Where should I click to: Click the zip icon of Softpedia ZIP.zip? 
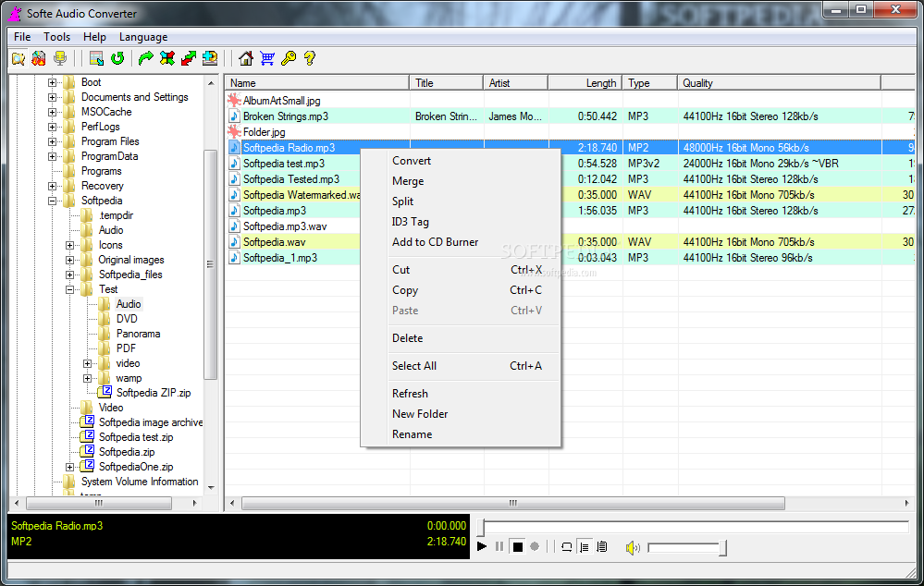(105, 391)
